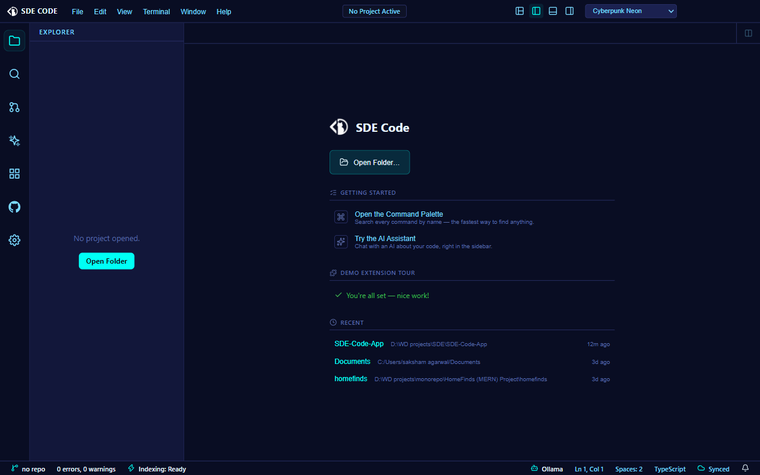Image resolution: width=760 pixels, height=475 pixels.
Task: Open the Terminal menu
Action: pyautogui.click(x=157, y=12)
